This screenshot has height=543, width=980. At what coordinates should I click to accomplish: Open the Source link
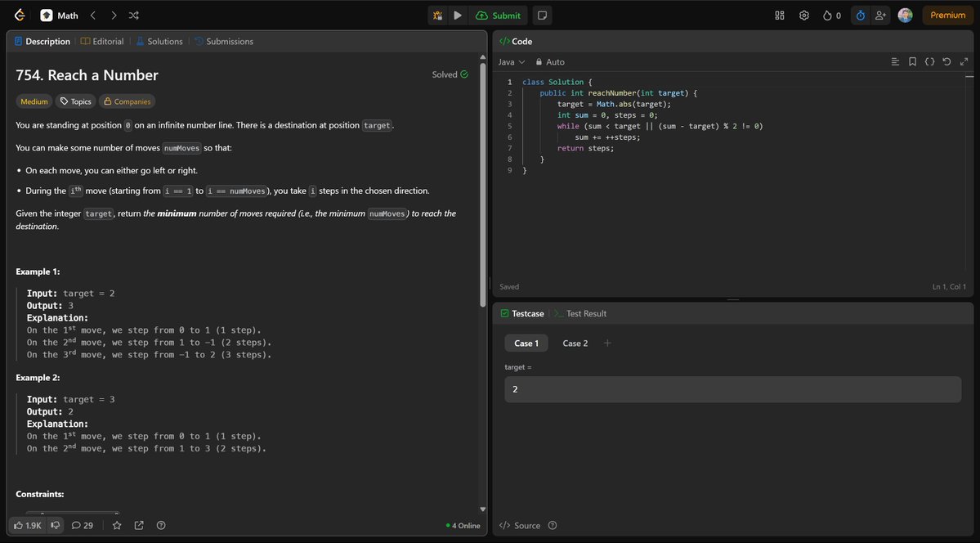(520, 526)
